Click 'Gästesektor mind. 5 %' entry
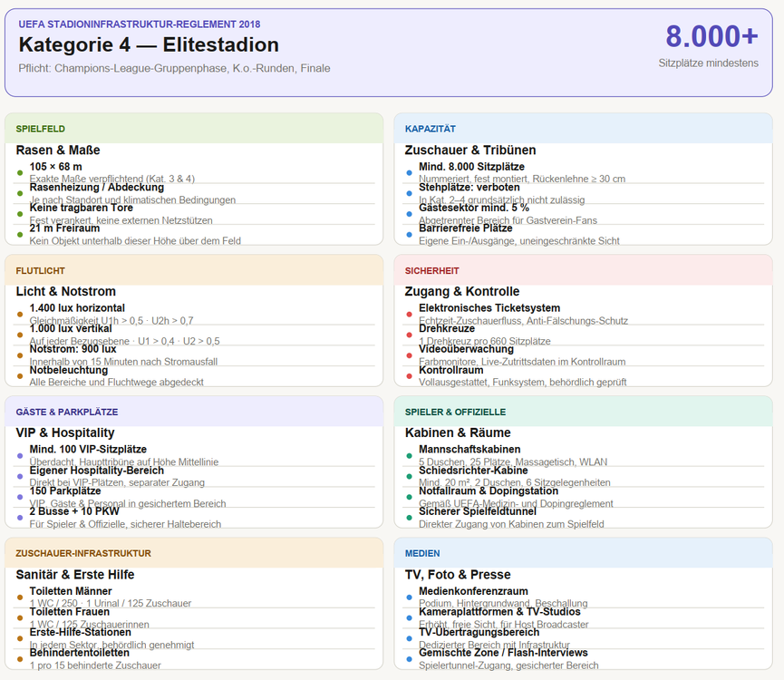The image size is (784, 680). pyautogui.click(x=473, y=208)
